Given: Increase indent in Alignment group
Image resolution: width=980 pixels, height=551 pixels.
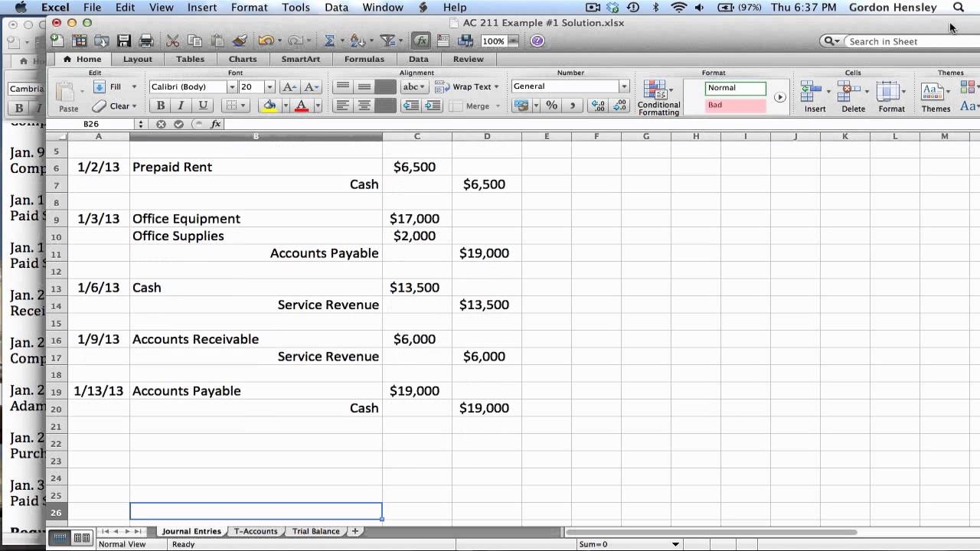Looking at the screenshot, I should point(433,106).
